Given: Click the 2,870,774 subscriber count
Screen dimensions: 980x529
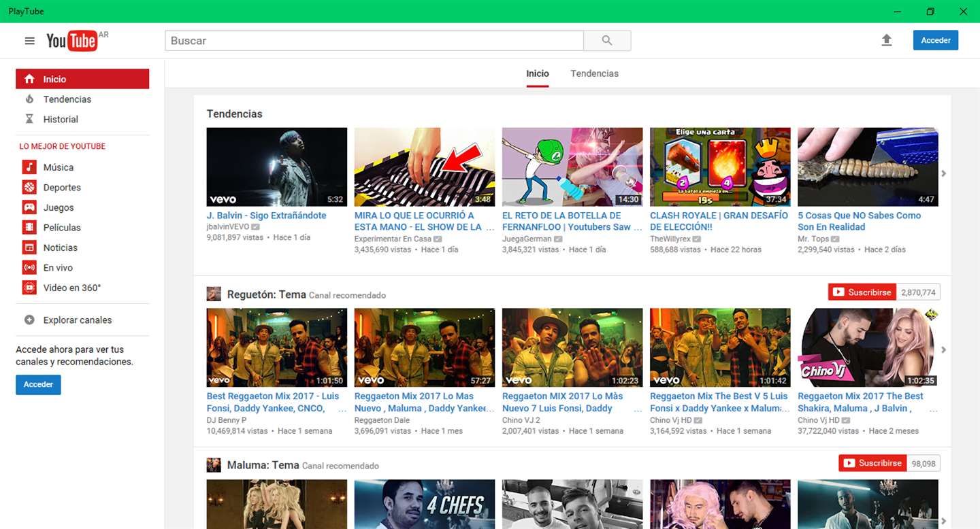Looking at the screenshot, I should (918, 292).
